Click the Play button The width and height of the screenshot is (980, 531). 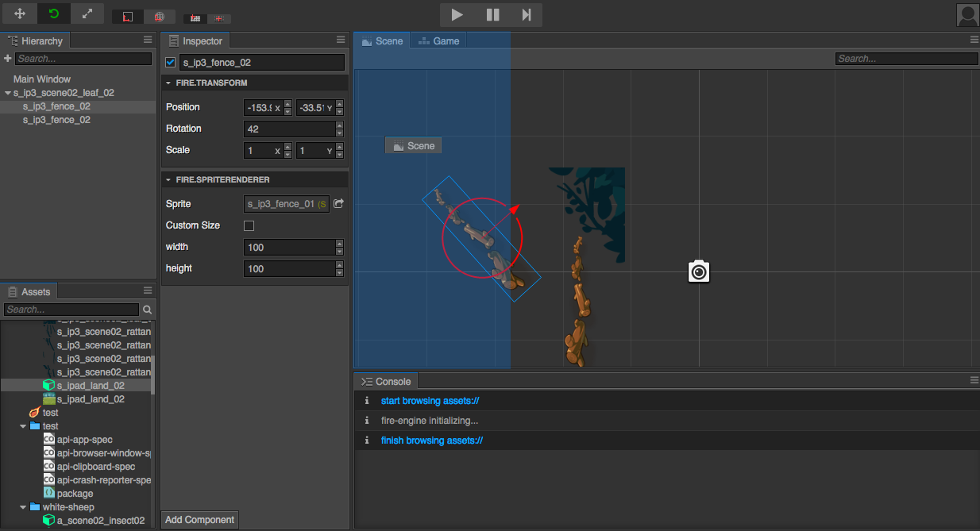[457, 14]
